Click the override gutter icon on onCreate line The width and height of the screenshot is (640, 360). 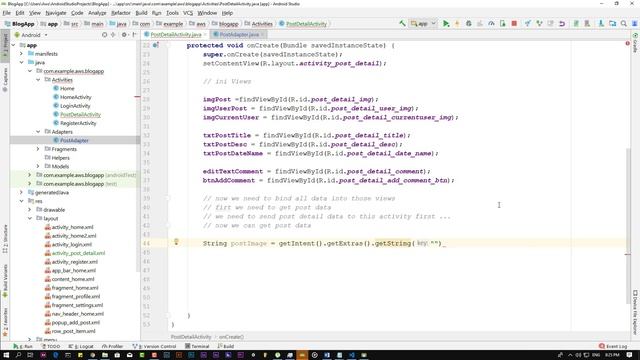click(x=156, y=45)
